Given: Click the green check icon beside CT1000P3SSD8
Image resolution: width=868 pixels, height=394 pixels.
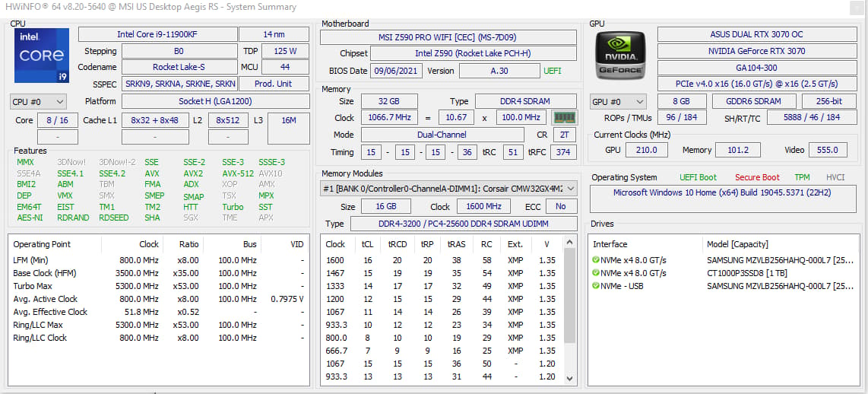Looking at the screenshot, I should [596, 273].
